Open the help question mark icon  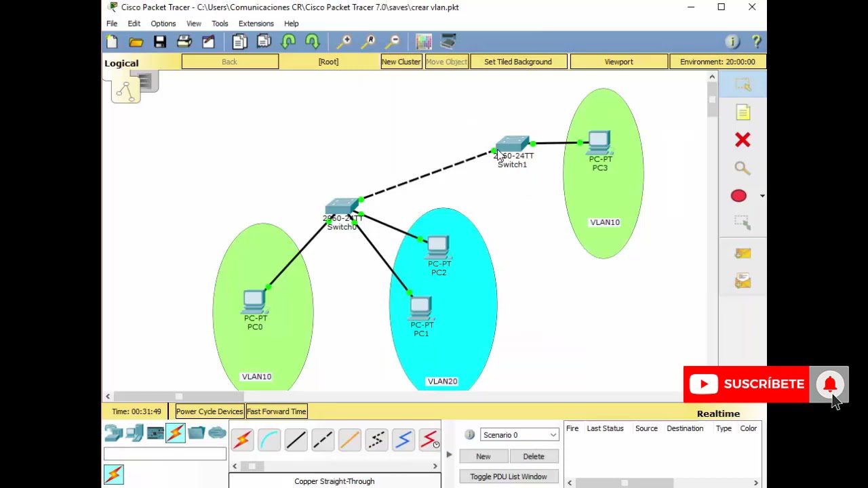pos(756,42)
